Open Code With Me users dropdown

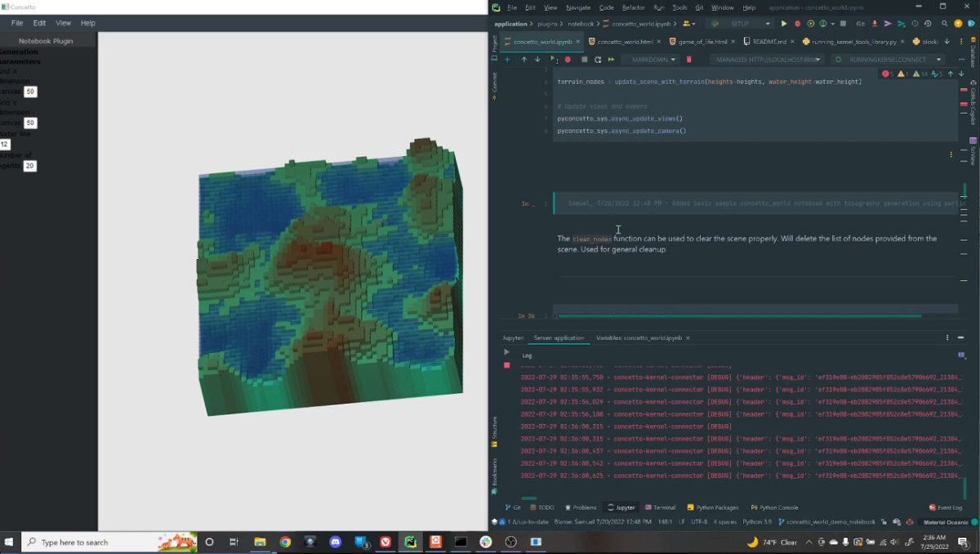point(689,24)
